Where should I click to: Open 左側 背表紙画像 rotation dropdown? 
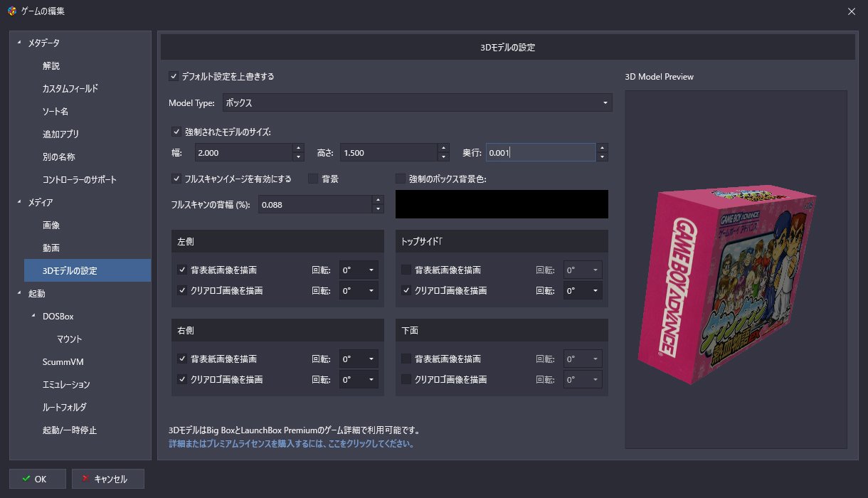click(x=359, y=270)
